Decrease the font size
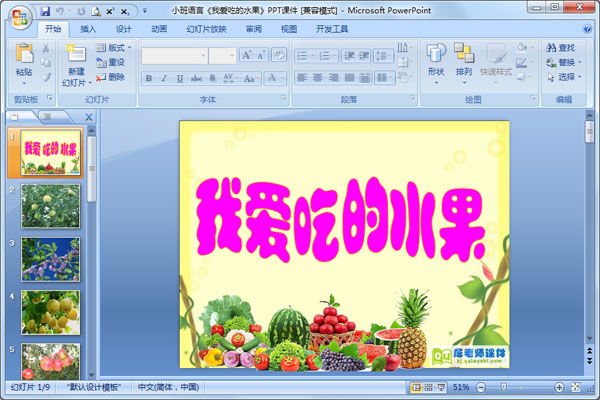The width and height of the screenshot is (600, 400). pos(261,56)
